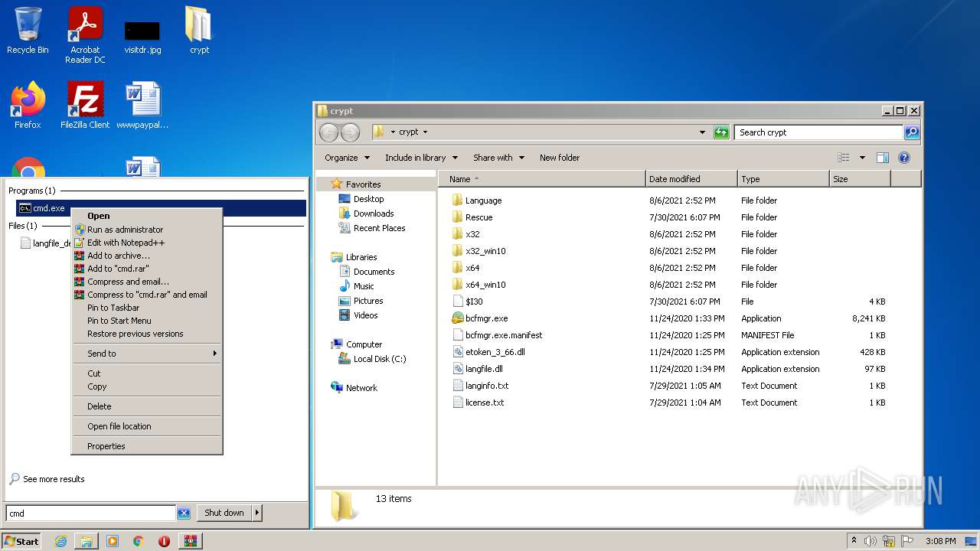
Task: Click Windows Explorer taskbar button
Action: point(87,541)
